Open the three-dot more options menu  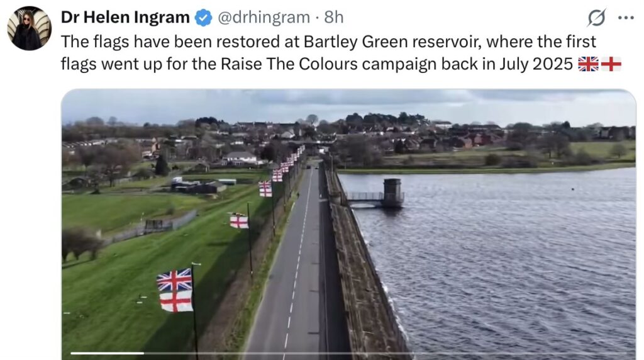[x=626, y=18]
